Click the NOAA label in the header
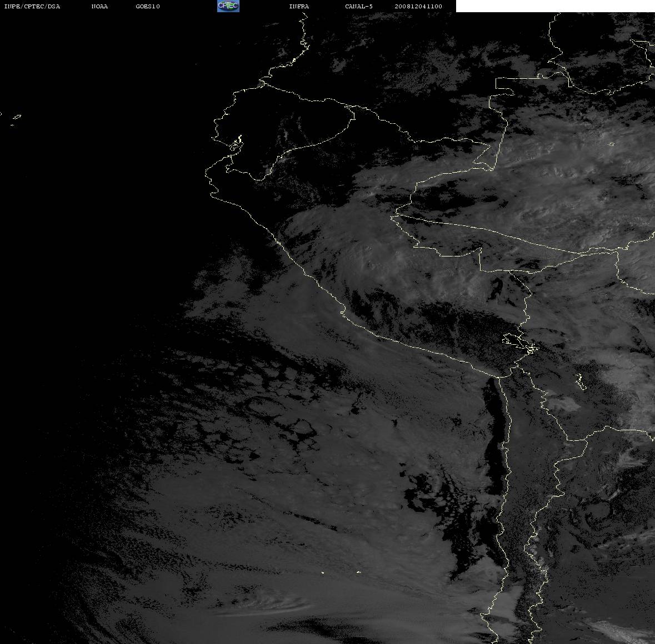This screenshot has height=644, width=655. point(99,6)
